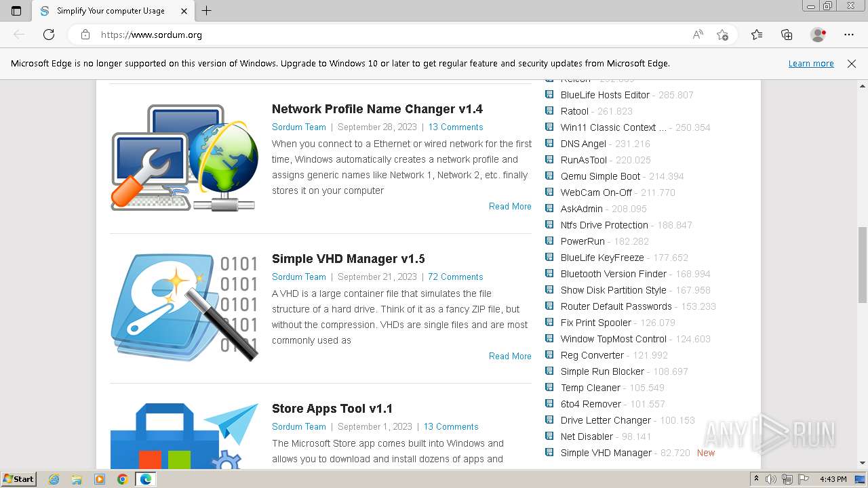Open WebCam On-Off in the sidebar
868x488 pixels.
[x=596, y=192]
